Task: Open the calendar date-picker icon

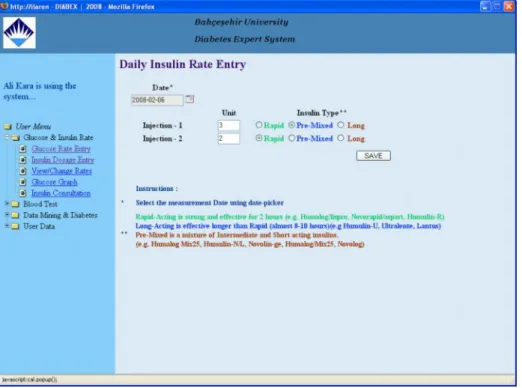Action: click(x=189, y=99)
